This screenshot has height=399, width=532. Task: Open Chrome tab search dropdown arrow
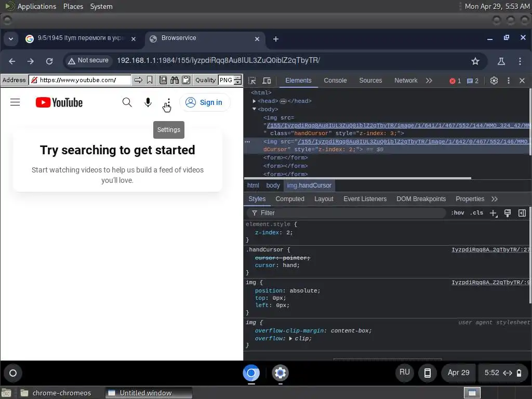(11, 39)
